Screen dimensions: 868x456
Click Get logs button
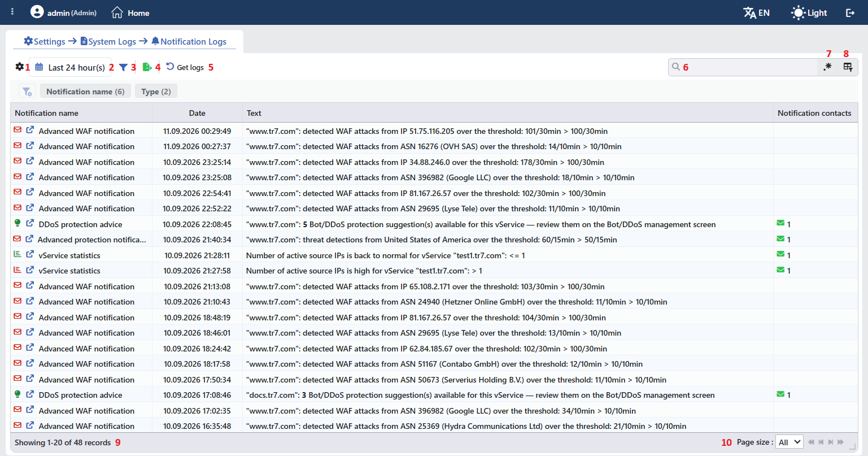click(x=185, y=67)
